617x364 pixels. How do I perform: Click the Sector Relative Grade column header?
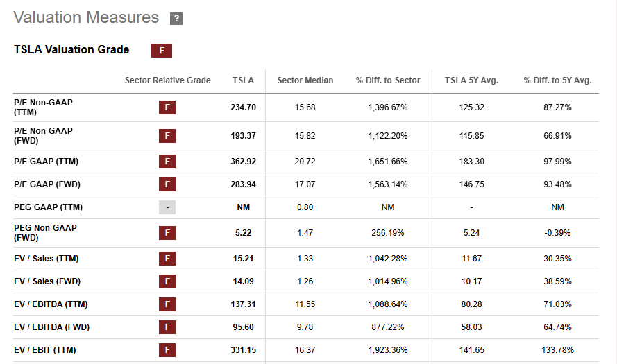[167, 80]
